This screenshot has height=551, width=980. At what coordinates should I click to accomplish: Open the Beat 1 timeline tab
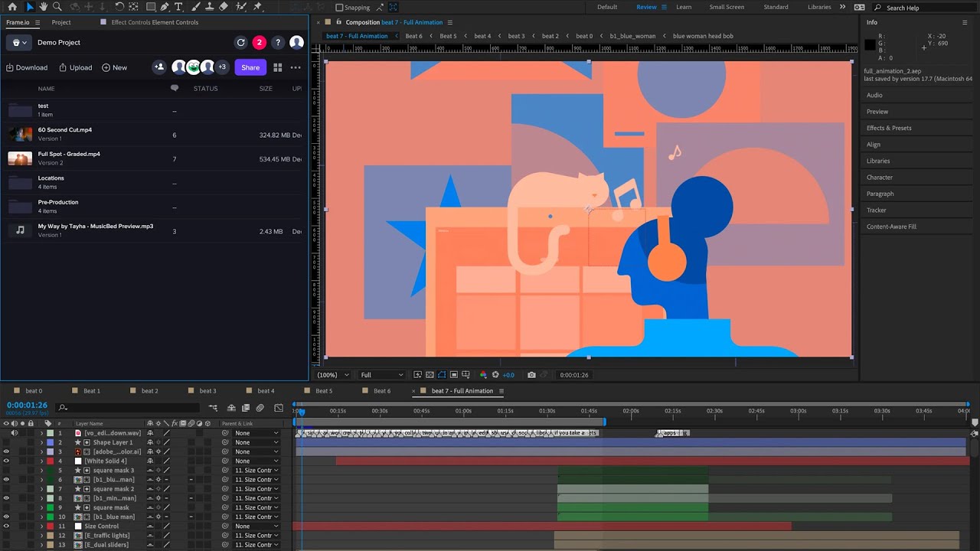point(92,391)
